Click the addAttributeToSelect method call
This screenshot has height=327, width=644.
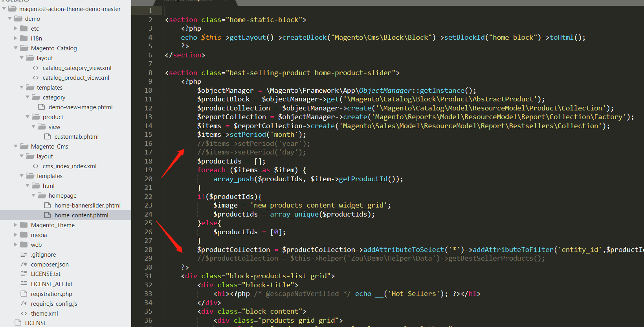coord(404,250)
